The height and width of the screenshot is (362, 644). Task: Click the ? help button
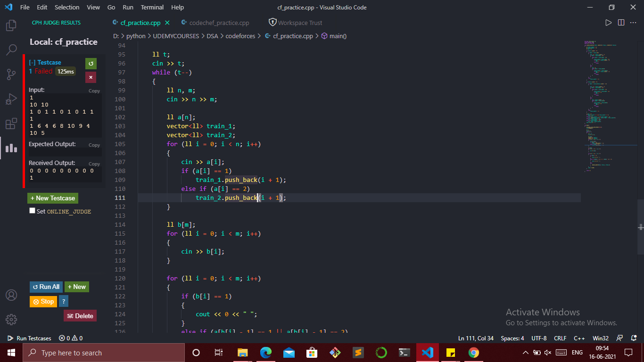pos(64,301)
